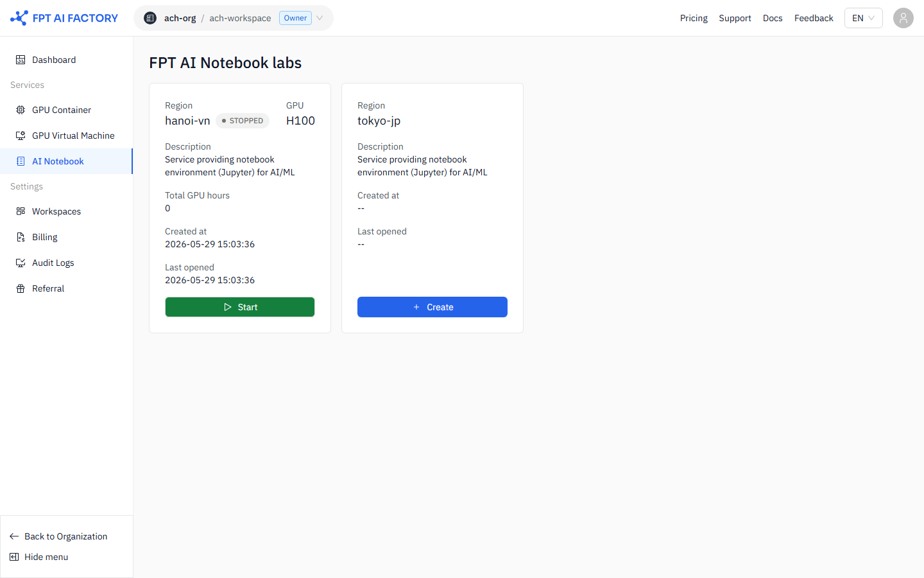Click hanoi-vn Last opened timestamp
924x578 pixels.
[210, 280]
